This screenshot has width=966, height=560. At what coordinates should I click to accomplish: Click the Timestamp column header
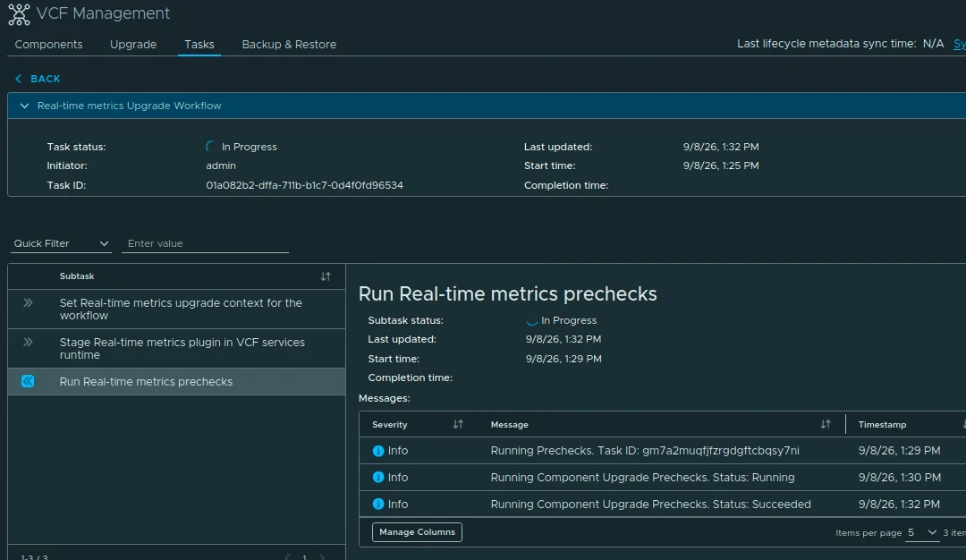882,424
